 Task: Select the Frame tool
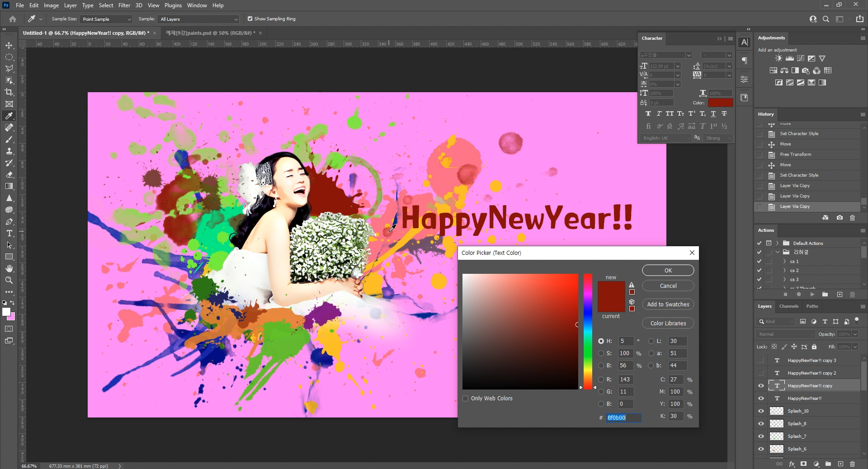(x=9, y=104)
